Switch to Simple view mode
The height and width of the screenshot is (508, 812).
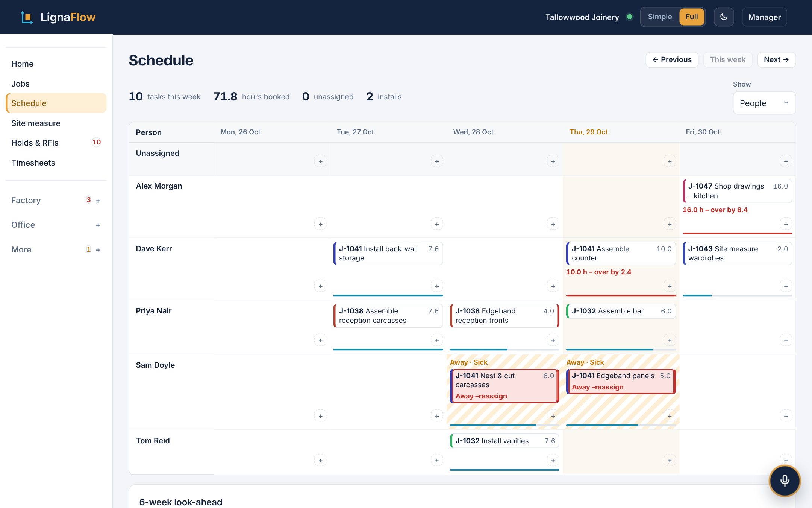pyautogui.click(x=660, y=17)
